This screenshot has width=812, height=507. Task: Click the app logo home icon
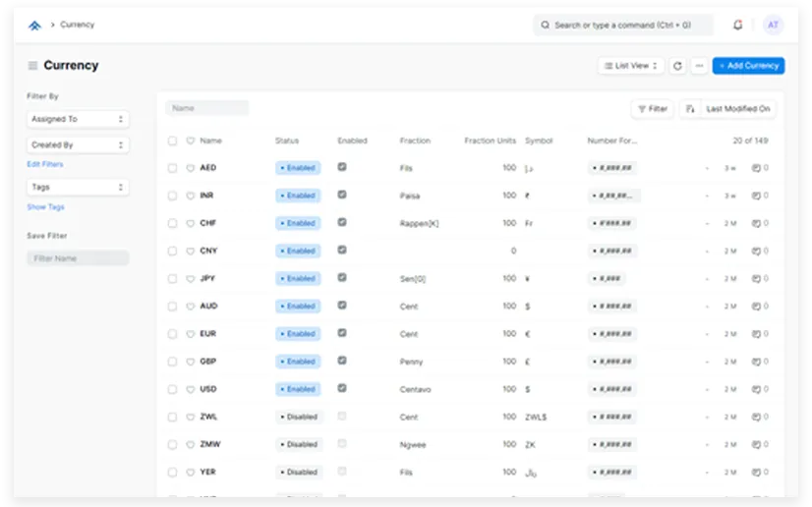coord(35,25)
